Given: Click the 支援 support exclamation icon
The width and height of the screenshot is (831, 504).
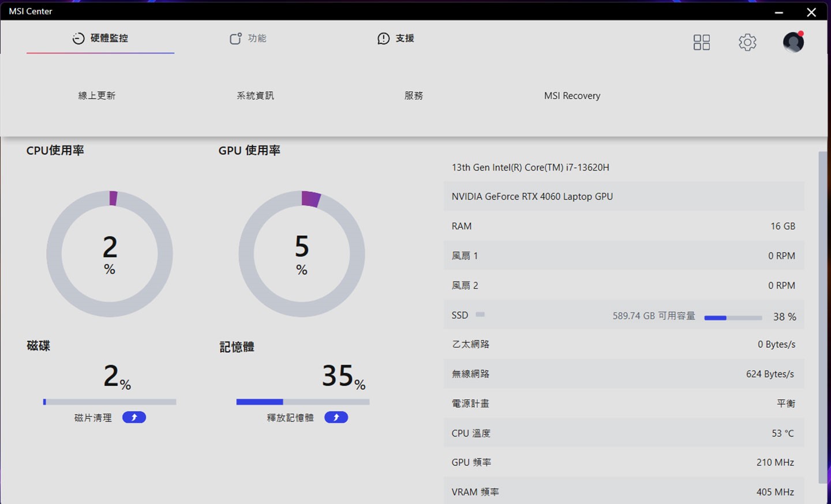Looking at the screenshot, I should [x=383, y=39].
